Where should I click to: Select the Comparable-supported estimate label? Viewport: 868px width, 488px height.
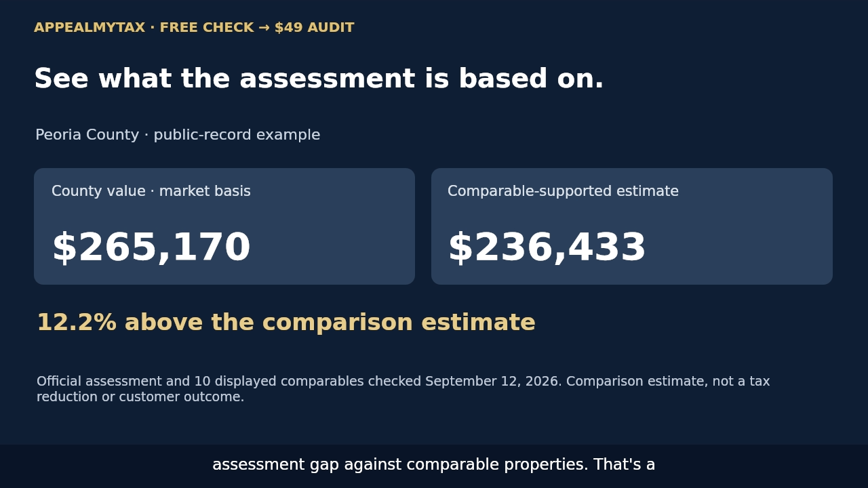pyautogui.click(x=563, y=192)
